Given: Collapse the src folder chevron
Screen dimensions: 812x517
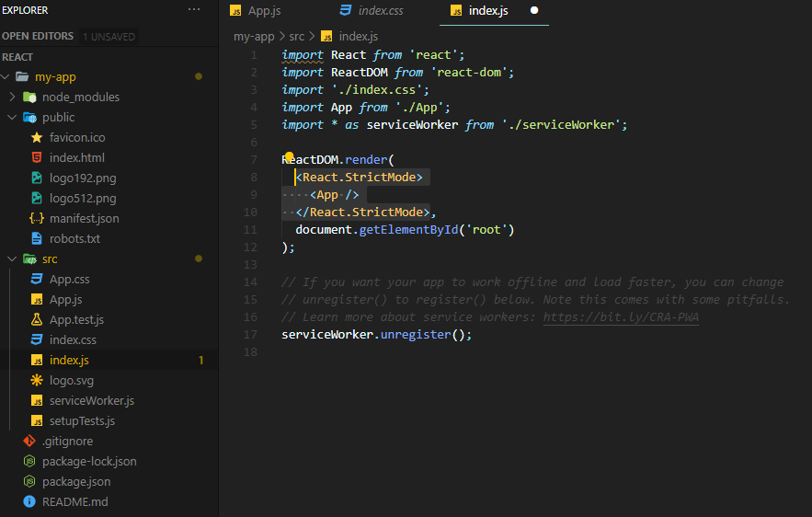Looking at the screenshot, I should (x=13, y=258).
